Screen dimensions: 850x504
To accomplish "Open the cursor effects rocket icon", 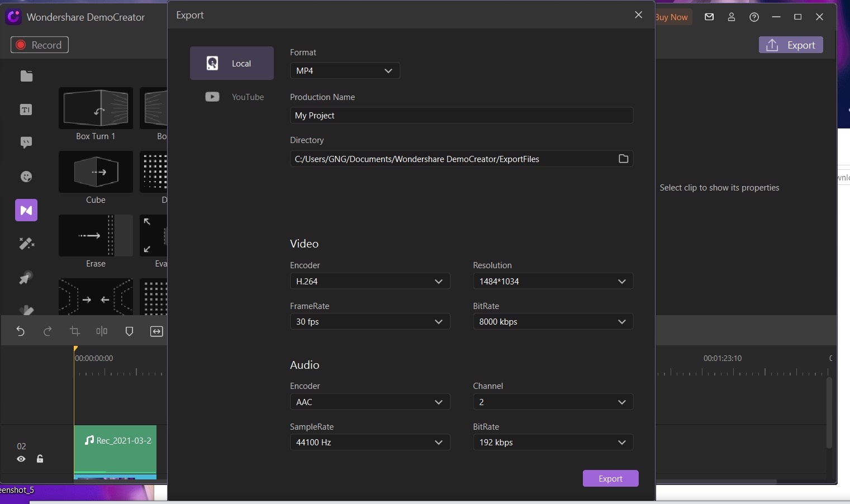I will (x=26, y=277).
